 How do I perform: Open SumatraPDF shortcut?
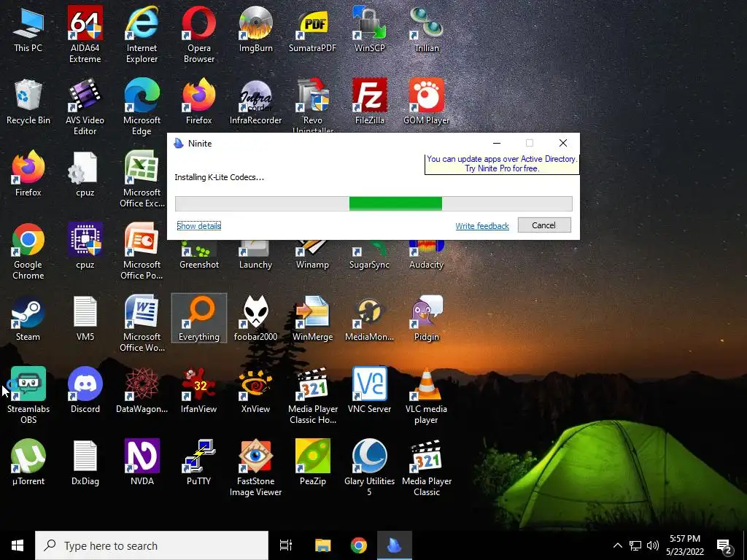[312, 29]
